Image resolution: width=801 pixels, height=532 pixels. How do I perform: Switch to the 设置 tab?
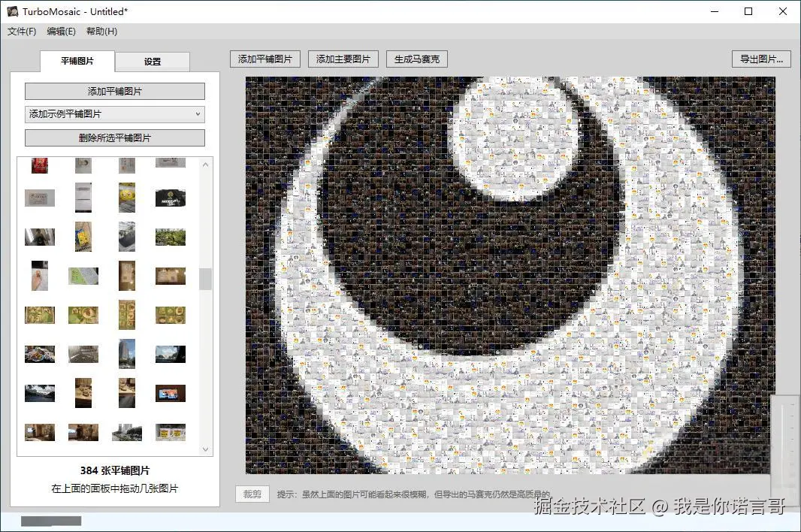click(153, 62)
